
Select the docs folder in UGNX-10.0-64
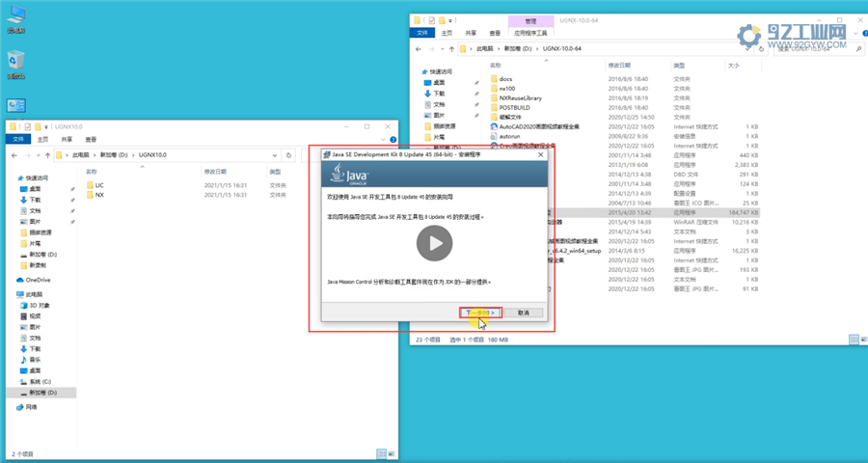502,79
